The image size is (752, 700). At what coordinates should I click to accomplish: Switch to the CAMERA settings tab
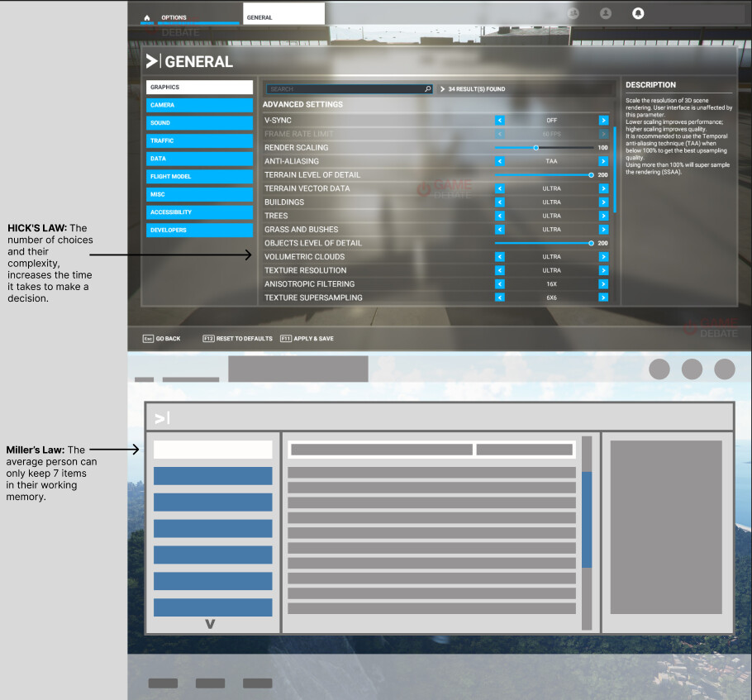198,105
